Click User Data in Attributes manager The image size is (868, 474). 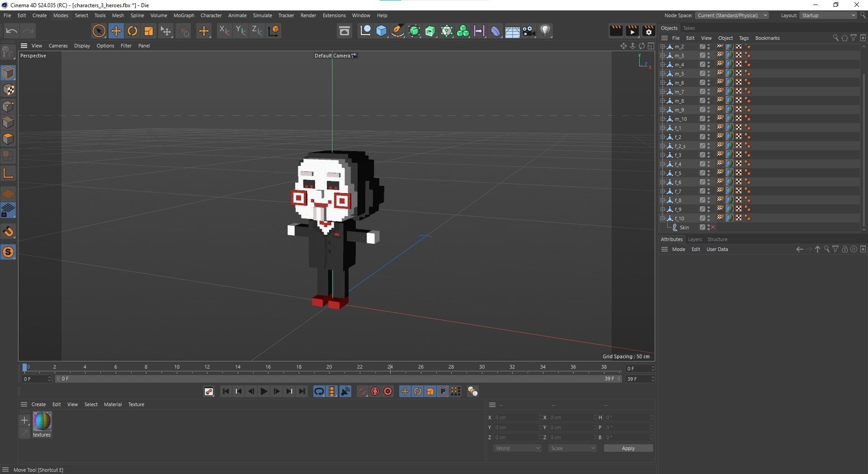[x=717, y=249]
